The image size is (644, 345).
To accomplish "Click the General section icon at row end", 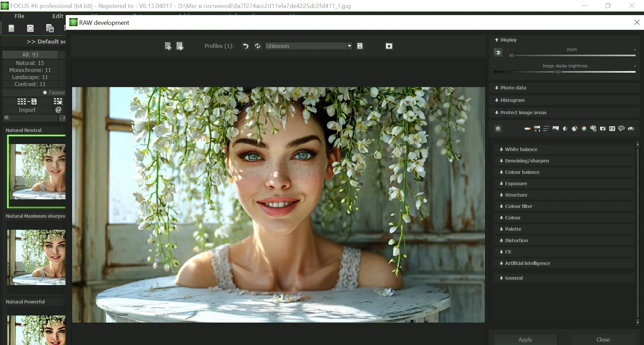I will coord(631,129).
